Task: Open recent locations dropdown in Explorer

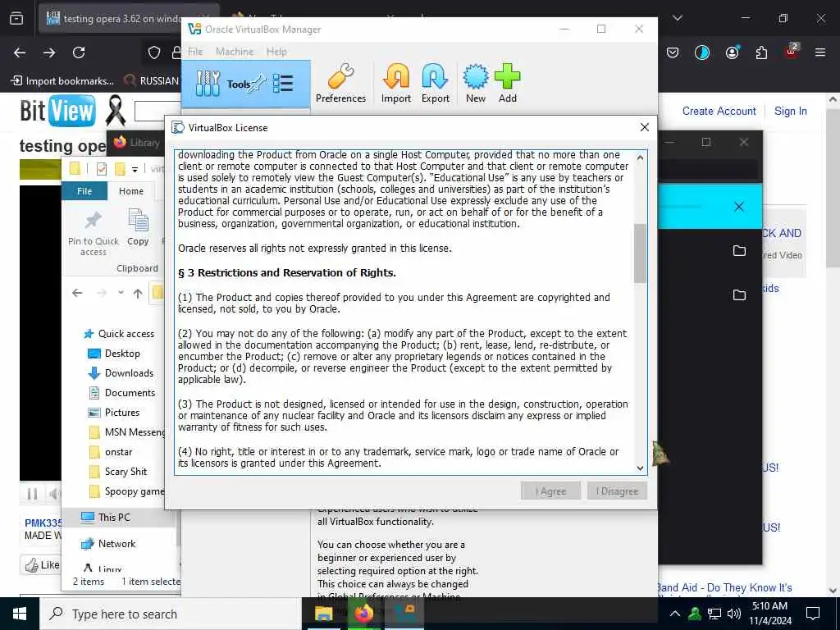Action: click(x=121, y=293)
